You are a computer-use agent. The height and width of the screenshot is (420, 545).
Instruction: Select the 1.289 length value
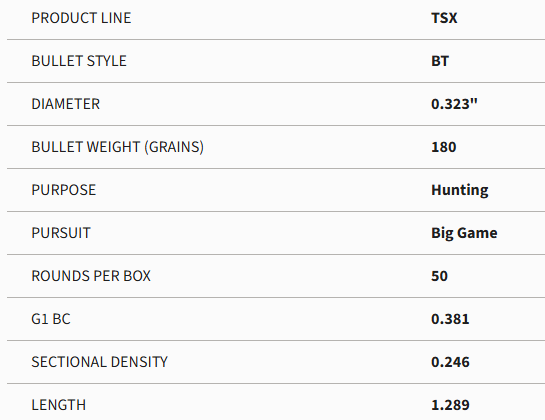pos(450,405)
